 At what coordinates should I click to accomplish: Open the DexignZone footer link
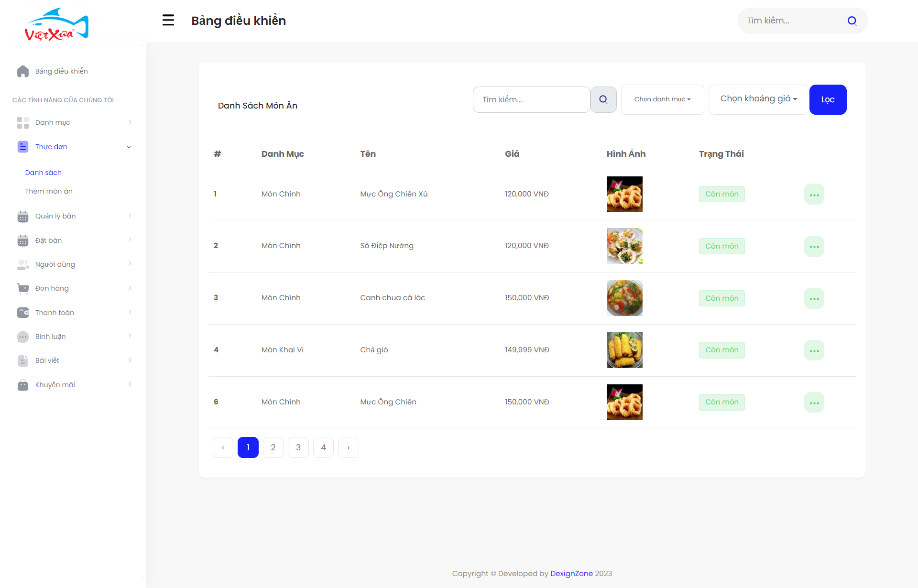(571, 574)
